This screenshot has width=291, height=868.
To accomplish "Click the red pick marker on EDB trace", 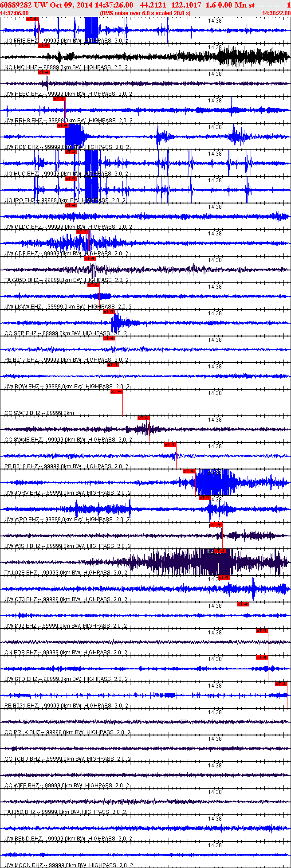I will coord(262,631).
